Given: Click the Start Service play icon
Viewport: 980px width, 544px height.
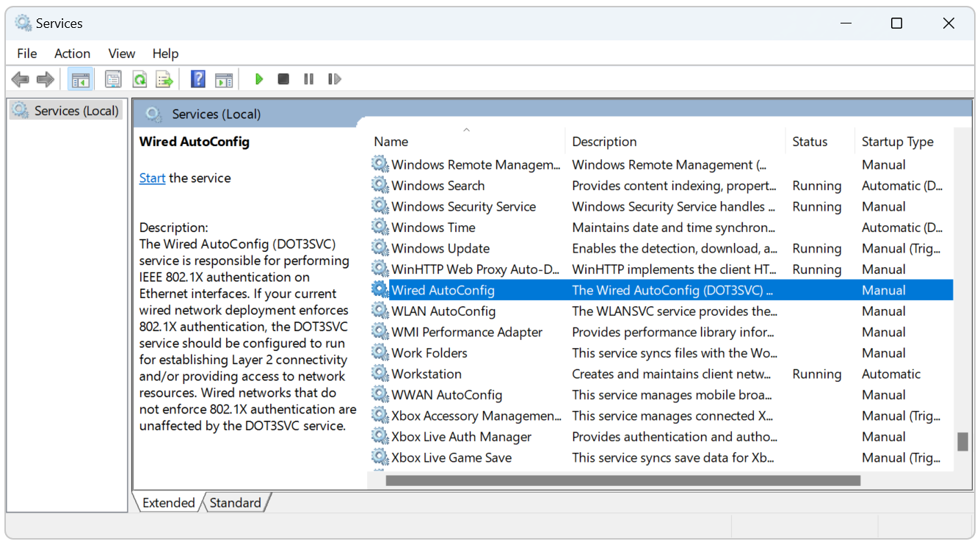Looking at the screenshot, I should [x=259, y=79].
